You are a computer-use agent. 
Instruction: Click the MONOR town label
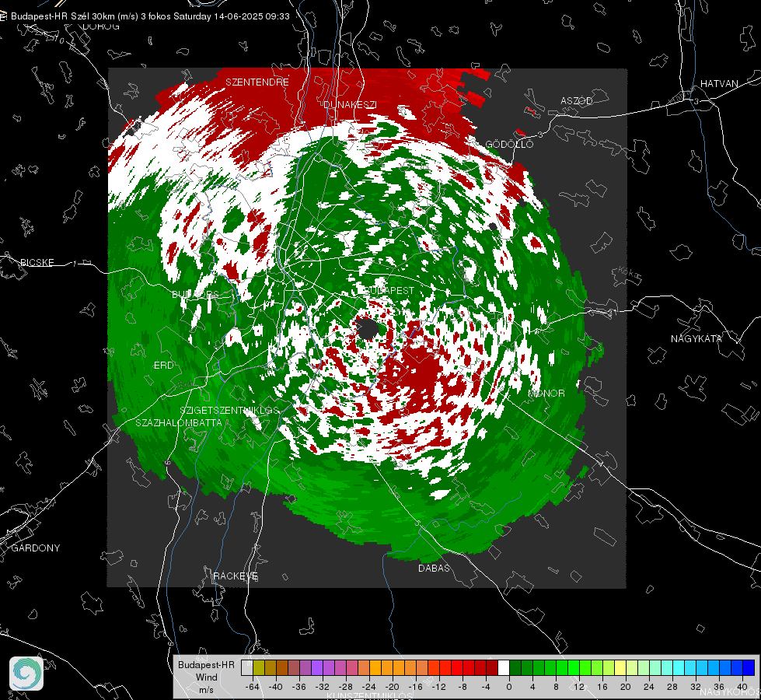click(x=546, y=393)
